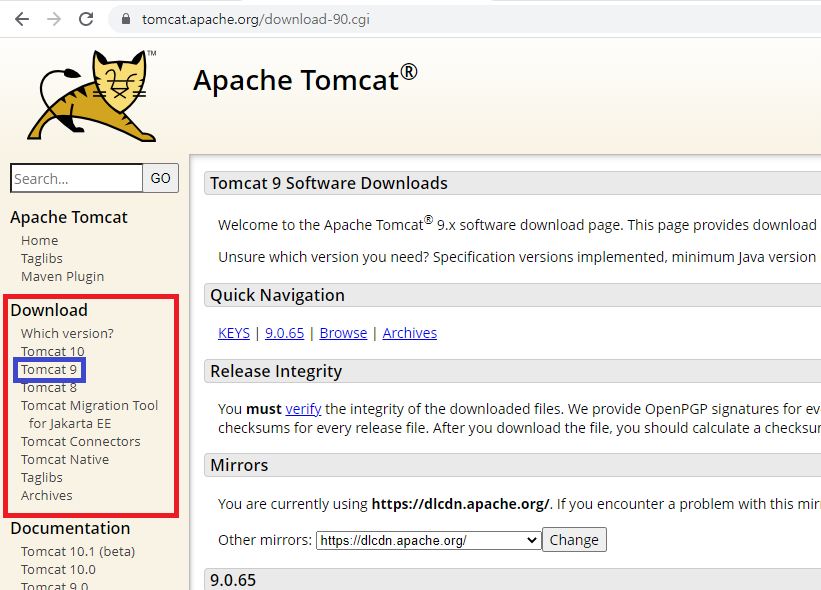The image size is (821, 590).
Task: Click the large 'Apache Tomcat®' page title
Action: click(305, 80)
